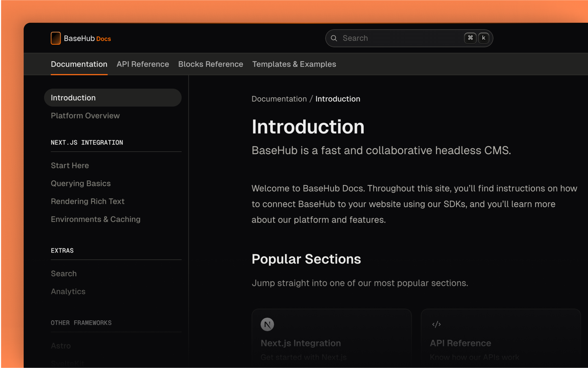This screenshot has height=368, width=588.
Task: Open the Templates & Examples tab
Action: 294,64
